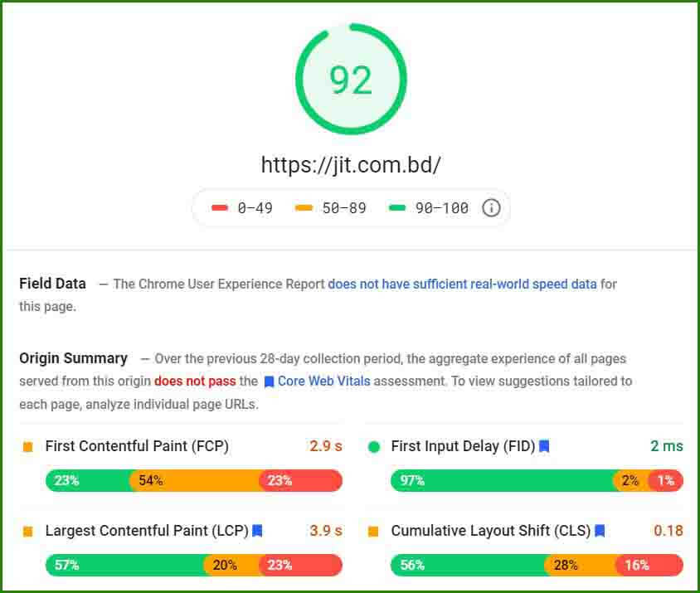Click the orange 50-89 legend swatch
Image resolution: width=700 pixels, height=593 pixels.
point(304,208)
